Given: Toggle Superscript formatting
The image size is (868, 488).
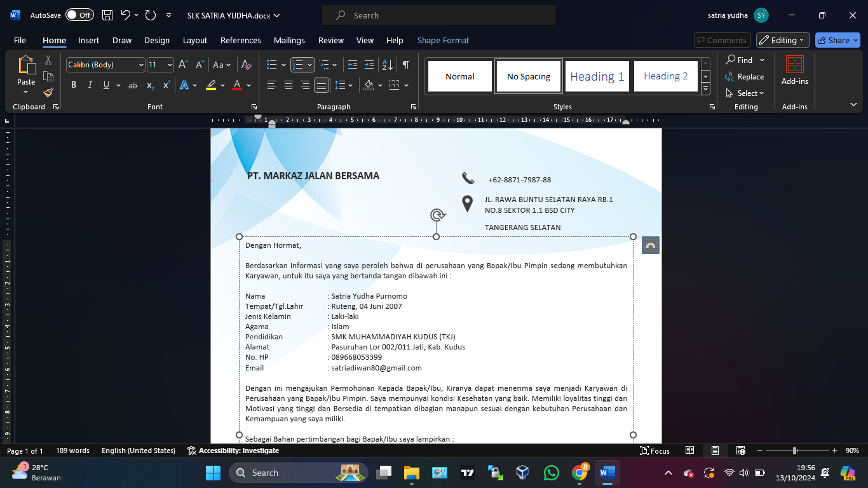Looking at the screenshot, I should [166, 85].
